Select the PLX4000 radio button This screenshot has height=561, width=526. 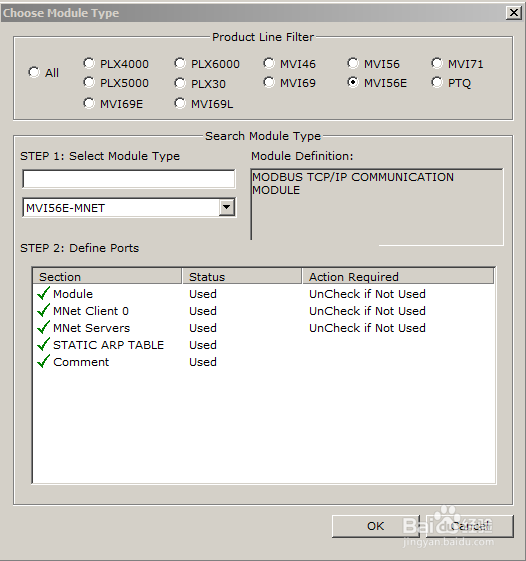89,64
